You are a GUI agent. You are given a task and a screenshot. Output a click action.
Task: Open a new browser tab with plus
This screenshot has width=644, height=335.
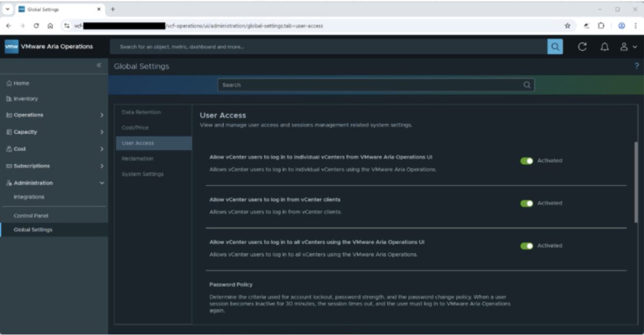pos(113,9)
